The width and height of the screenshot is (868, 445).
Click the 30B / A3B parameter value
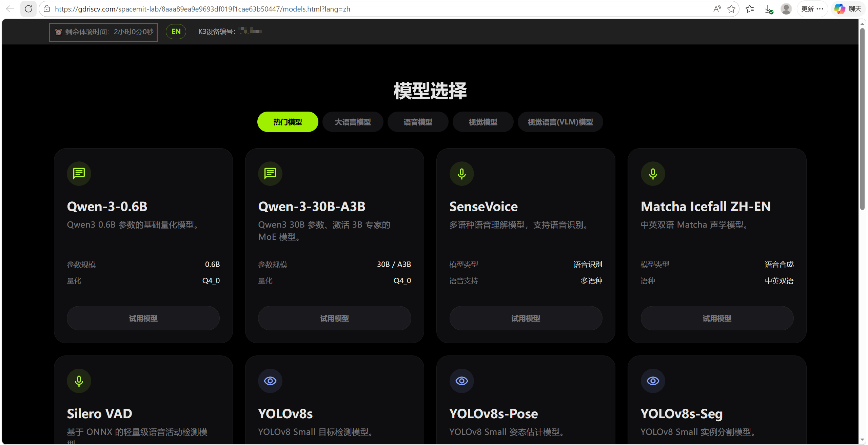[x=394, y=264]
